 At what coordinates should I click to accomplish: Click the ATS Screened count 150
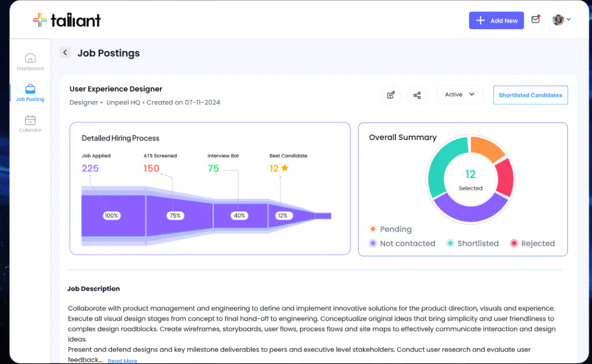pyautogui.click(x=151, y=168)
